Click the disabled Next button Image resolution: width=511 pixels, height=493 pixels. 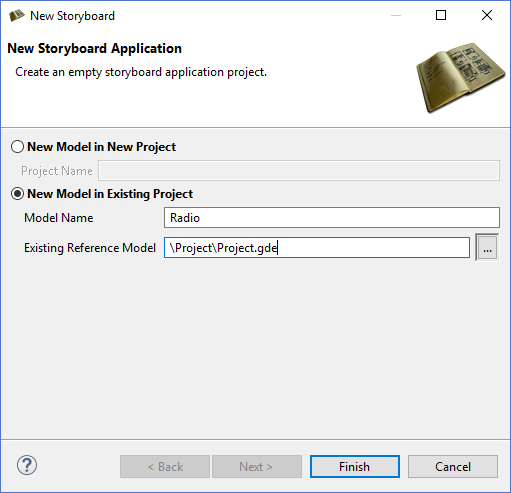point(257,467)
